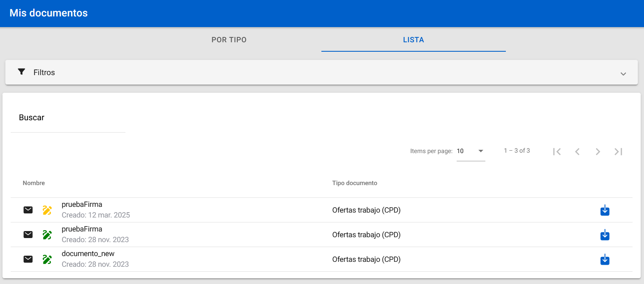Click yellow signature icon on first pruebaFirma row
Viewport: 644px width, 284px height.
tap(47, 210)
